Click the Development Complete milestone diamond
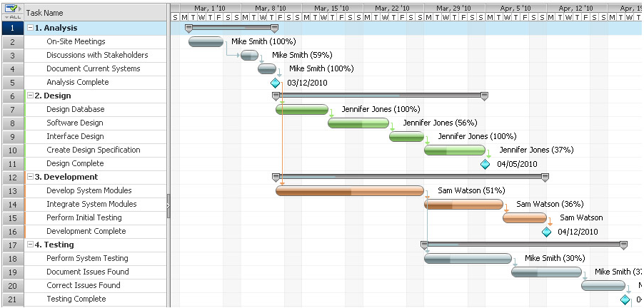 546,232
